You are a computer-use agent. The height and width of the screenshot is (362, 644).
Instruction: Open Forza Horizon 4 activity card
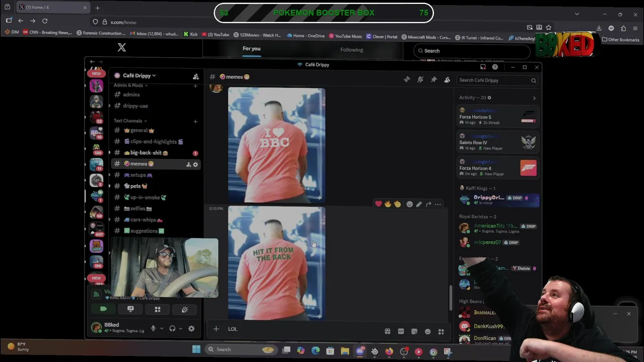498,168
